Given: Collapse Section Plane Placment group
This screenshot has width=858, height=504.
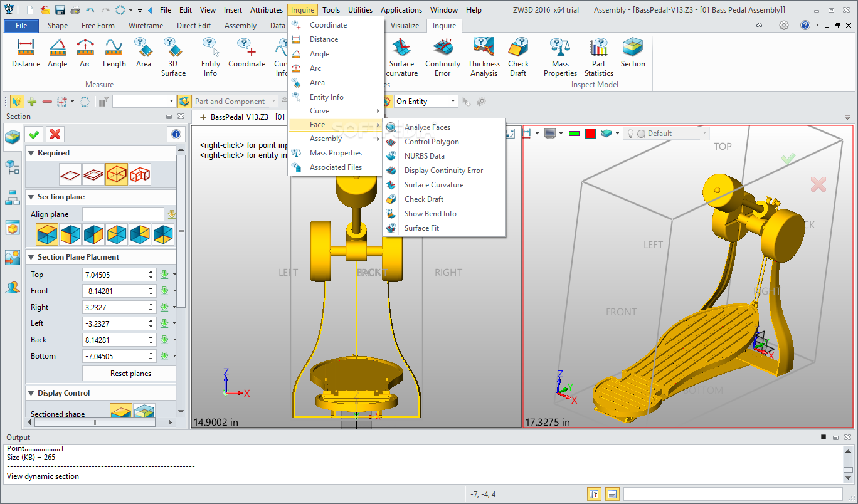Looking at the screenshot, I should 31,257.
